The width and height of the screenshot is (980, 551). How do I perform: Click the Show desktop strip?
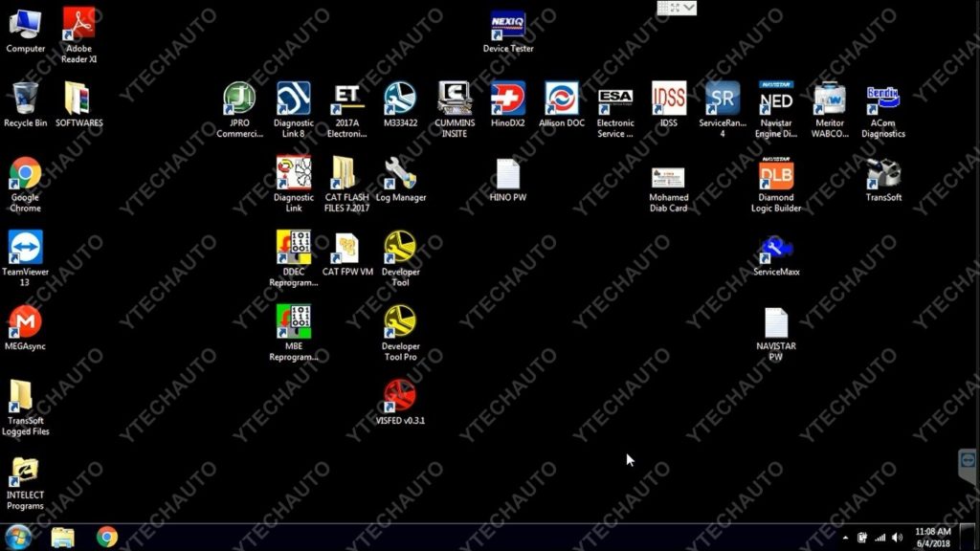pyautogui.click(x=969, y=538)
